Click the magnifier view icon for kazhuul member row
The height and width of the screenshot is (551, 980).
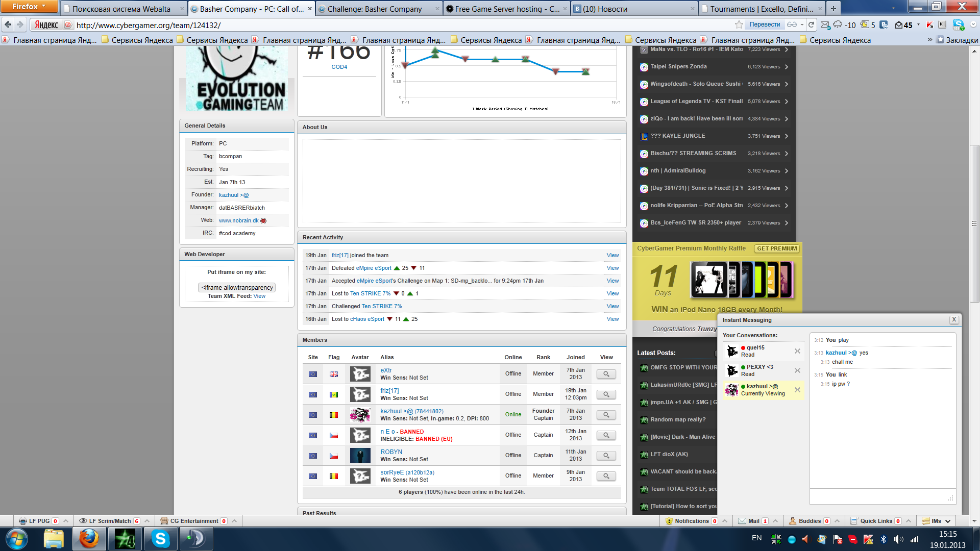click(606, 415)
